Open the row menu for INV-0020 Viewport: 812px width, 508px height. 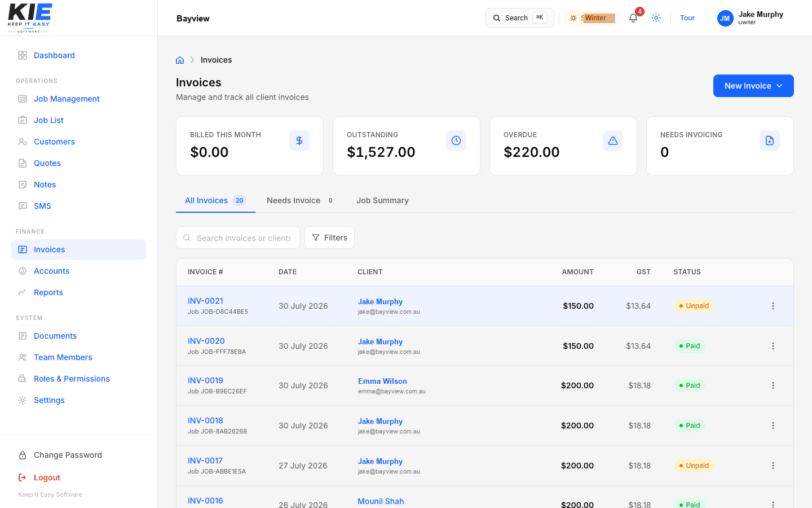coord(773,346)
